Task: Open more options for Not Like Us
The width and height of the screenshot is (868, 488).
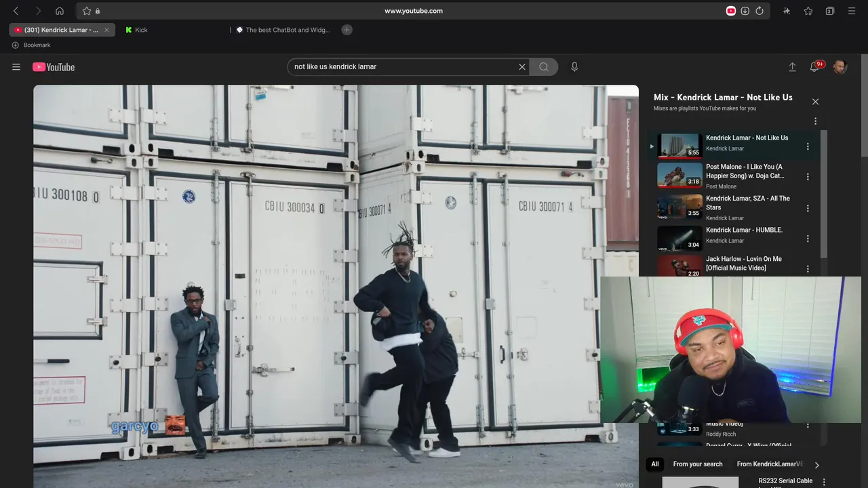Action: pos(808,146)
